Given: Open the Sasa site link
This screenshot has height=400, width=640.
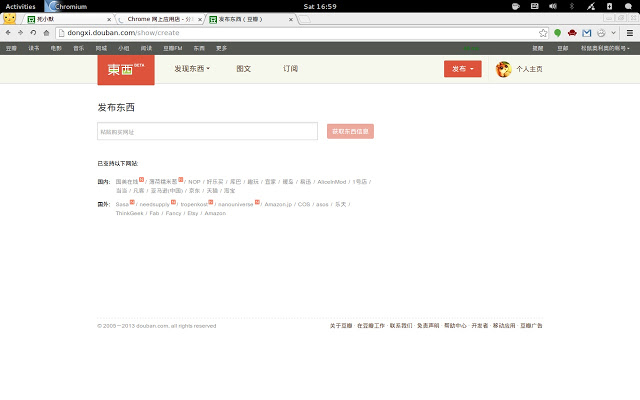Looking at the screenshot, I should click(x=122, y=204).
